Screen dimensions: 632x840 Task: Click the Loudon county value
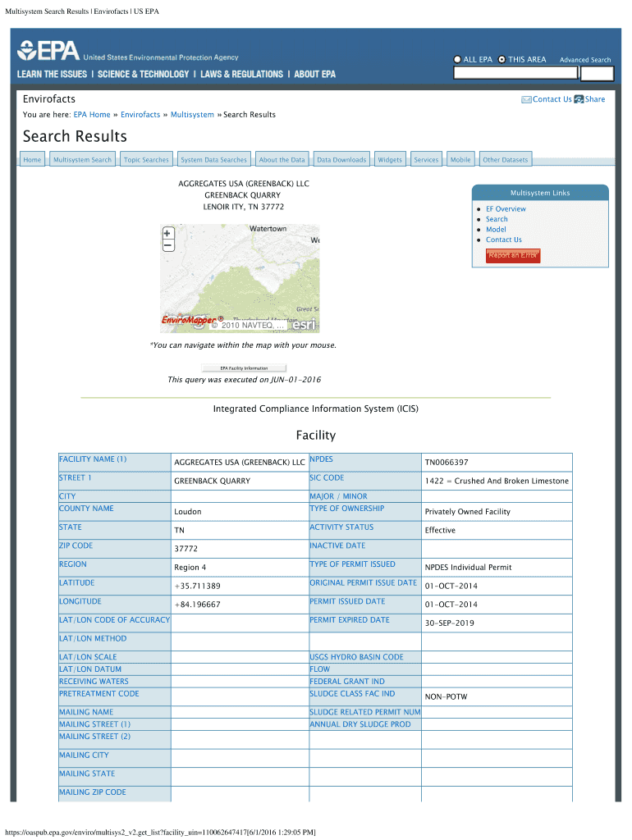coord(188,512)
